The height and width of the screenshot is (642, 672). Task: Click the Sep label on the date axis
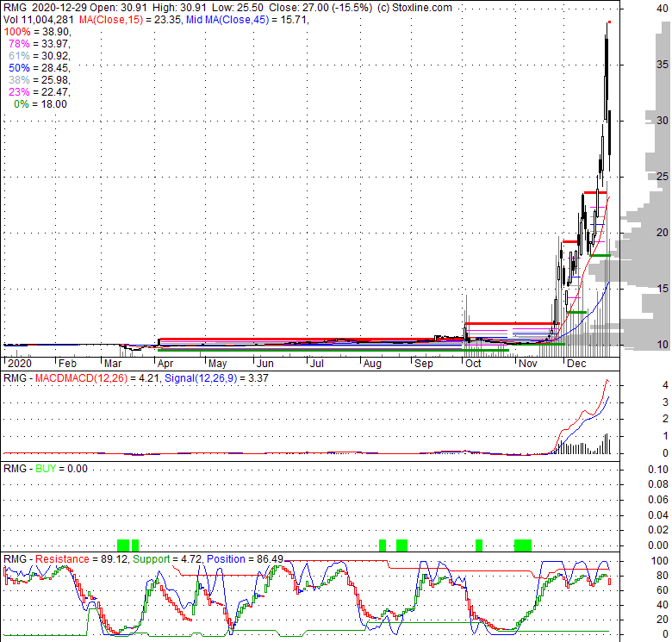pyautogui.click(x=423, y=364)
